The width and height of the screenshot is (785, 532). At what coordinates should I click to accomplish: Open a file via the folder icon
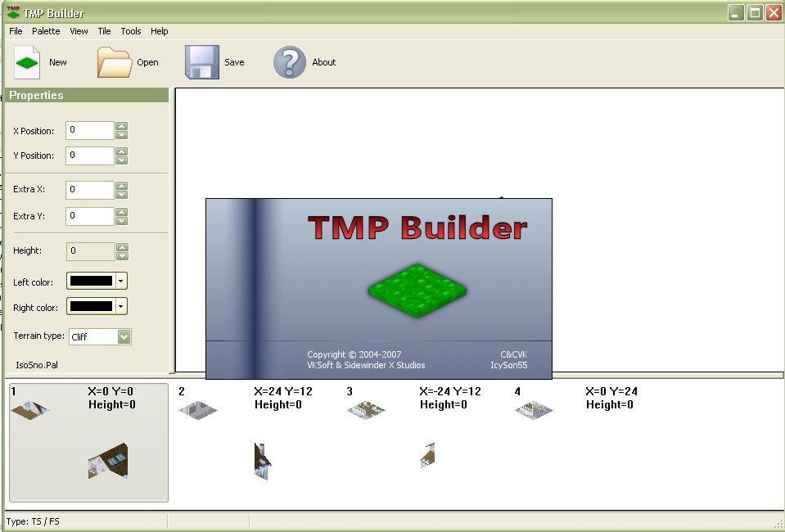115,62
